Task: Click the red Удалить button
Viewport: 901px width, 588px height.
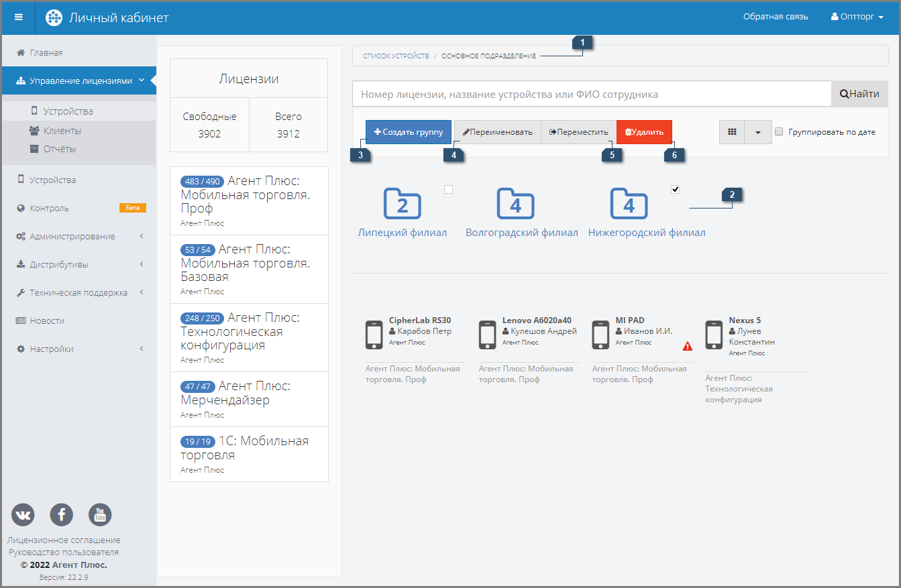Action: click(644, 132)
